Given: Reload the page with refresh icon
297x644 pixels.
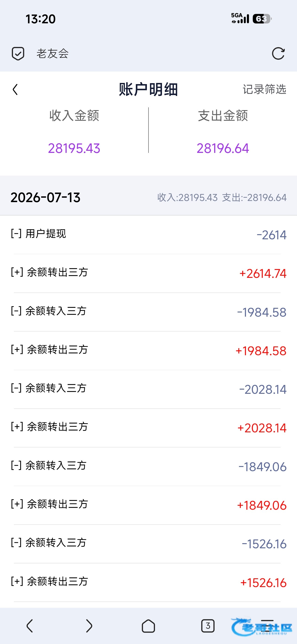Looking at the screenshot, I should tap(278, 53).
